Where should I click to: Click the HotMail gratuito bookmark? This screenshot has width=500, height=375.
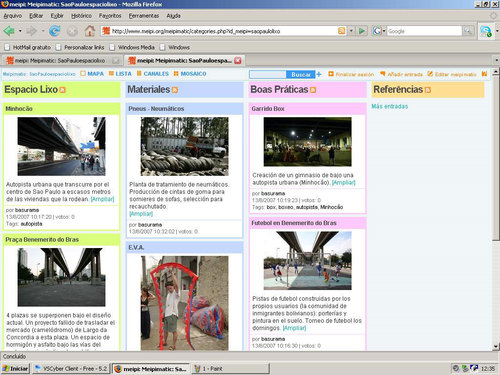click(28, 47)
